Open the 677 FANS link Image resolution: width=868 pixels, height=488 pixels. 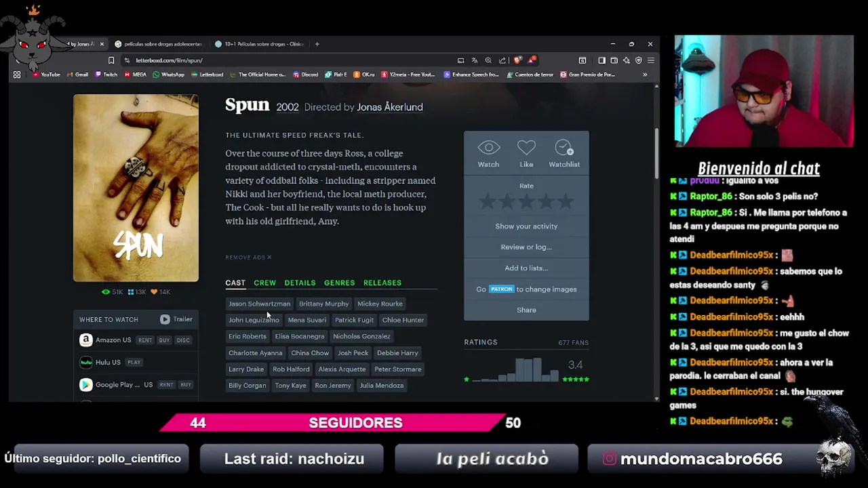pyautogui.click(x=573, y=343)
